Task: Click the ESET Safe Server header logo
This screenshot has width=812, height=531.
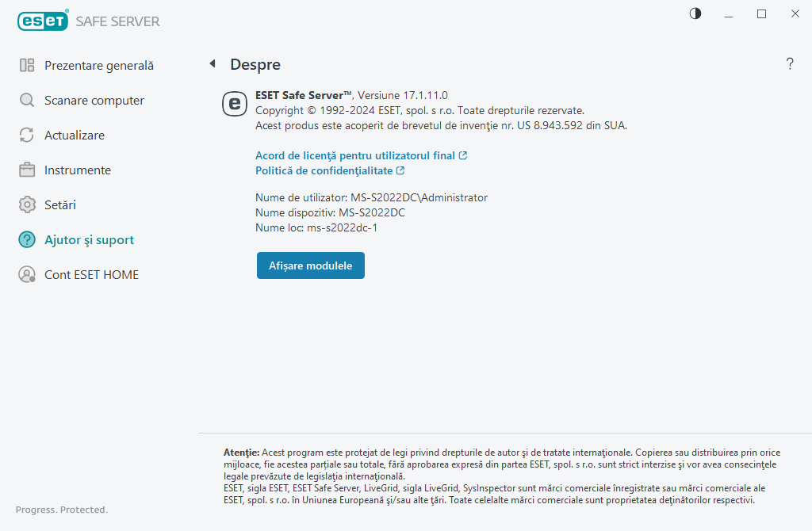Action: (89, 21)
